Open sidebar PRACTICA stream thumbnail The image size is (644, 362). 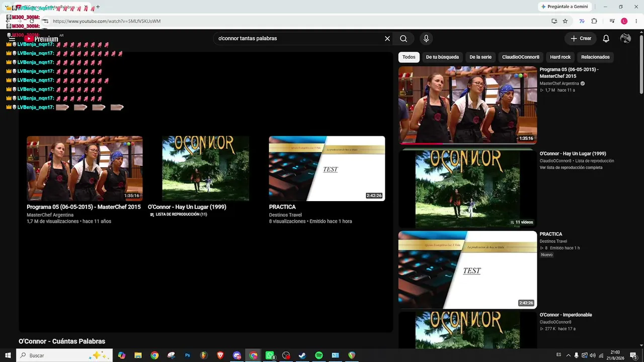pyautogui.click(x=468, y=270)
